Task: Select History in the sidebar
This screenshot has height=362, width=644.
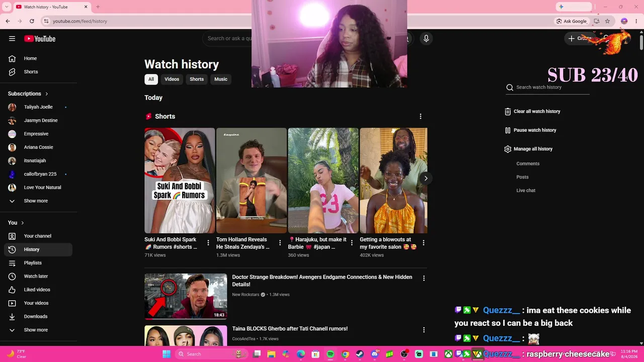Action: tap(38, 249)
